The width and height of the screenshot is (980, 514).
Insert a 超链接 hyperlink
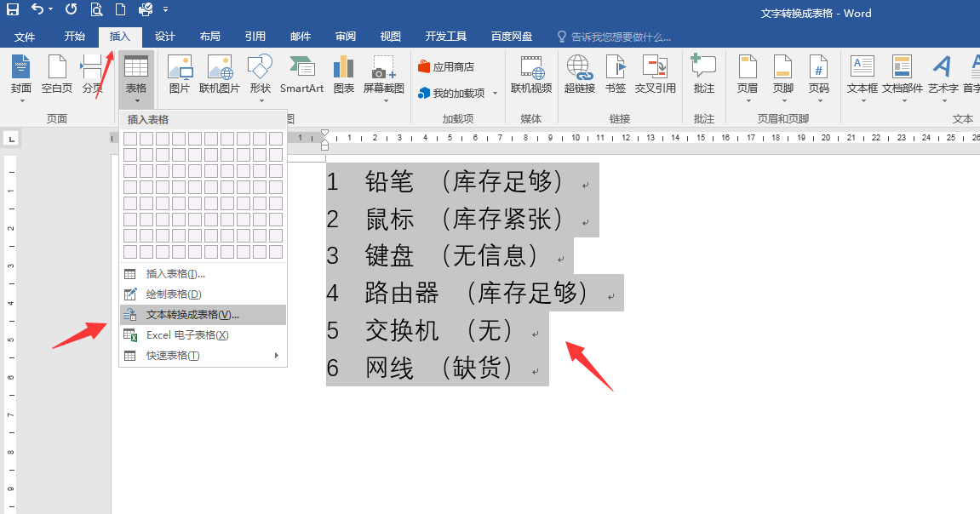click(579, 74)
